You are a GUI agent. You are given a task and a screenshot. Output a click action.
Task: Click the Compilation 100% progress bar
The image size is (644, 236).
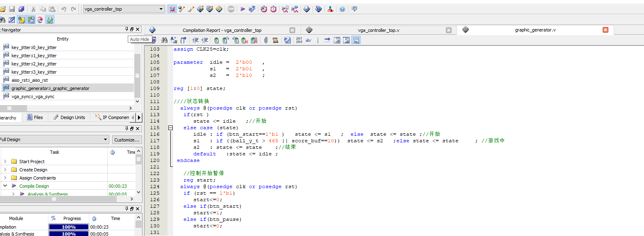(69, 227)
